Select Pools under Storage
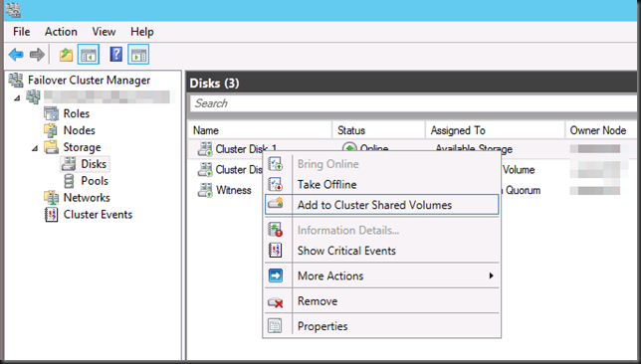Image resolution: width=641 pixels, height=364 pixels. (x=95, y=181)
